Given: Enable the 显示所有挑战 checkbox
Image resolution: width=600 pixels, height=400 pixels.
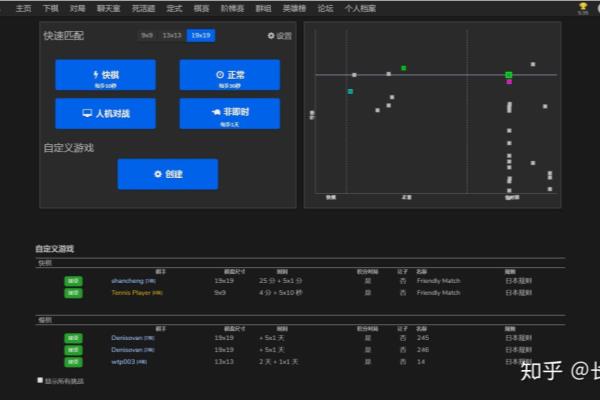Looking at the screenshot, I should (x=40, y=380).
